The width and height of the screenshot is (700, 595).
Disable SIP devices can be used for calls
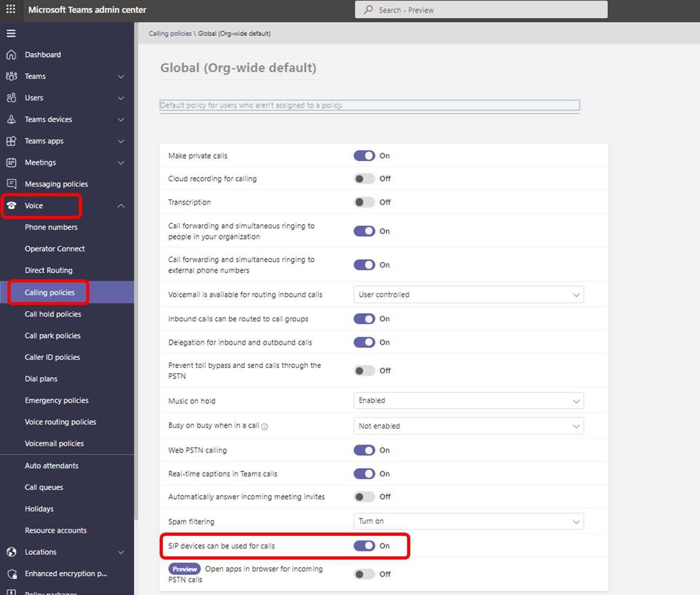364,546
